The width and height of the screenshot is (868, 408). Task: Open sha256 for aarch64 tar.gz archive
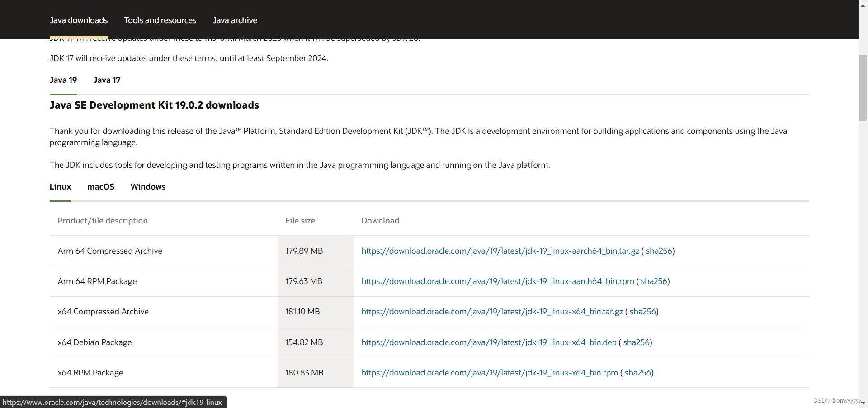tap(659, 251)
